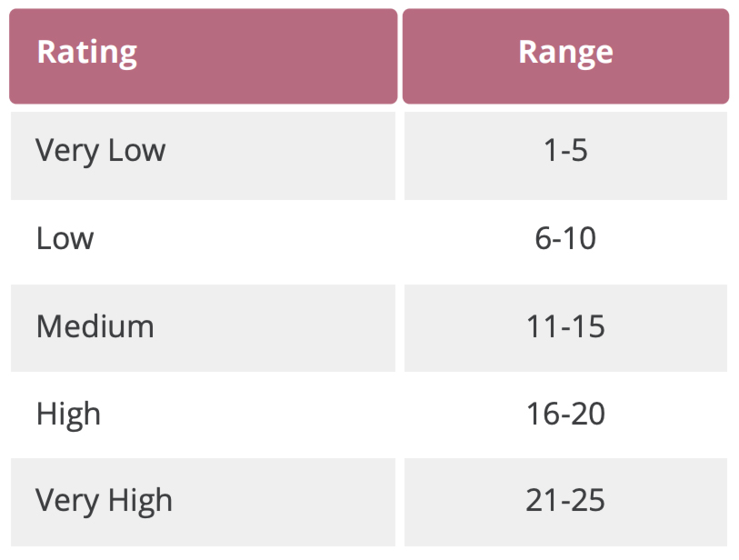Click the 11-15 range value
The width and height of the screenshot is (739, 560).
pyautogui.click(x=565, y=326)
